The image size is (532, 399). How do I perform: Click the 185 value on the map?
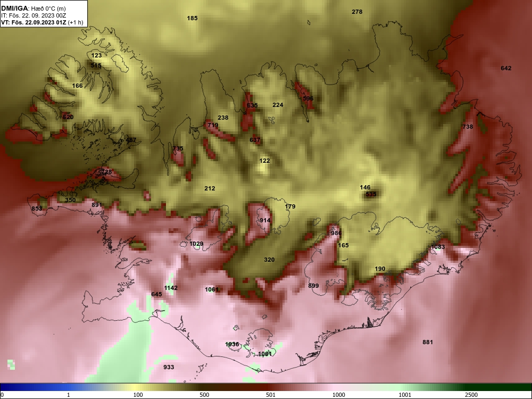coord(193,18)
